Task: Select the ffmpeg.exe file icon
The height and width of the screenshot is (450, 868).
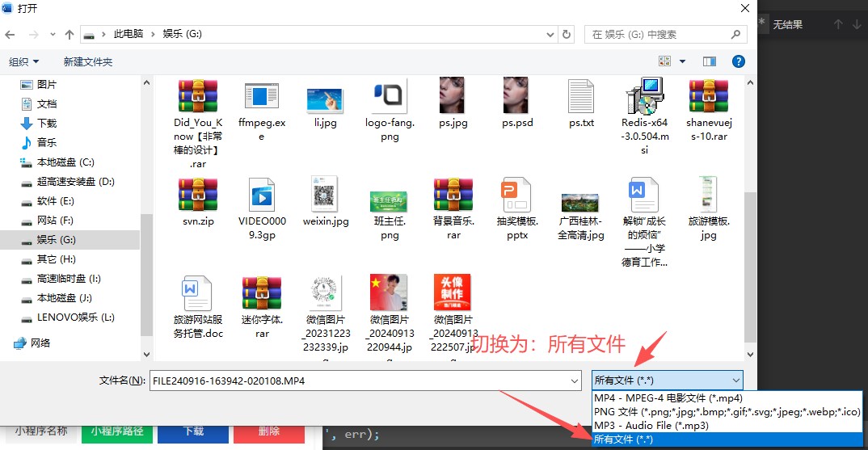Action: click(x=261, y=97)
